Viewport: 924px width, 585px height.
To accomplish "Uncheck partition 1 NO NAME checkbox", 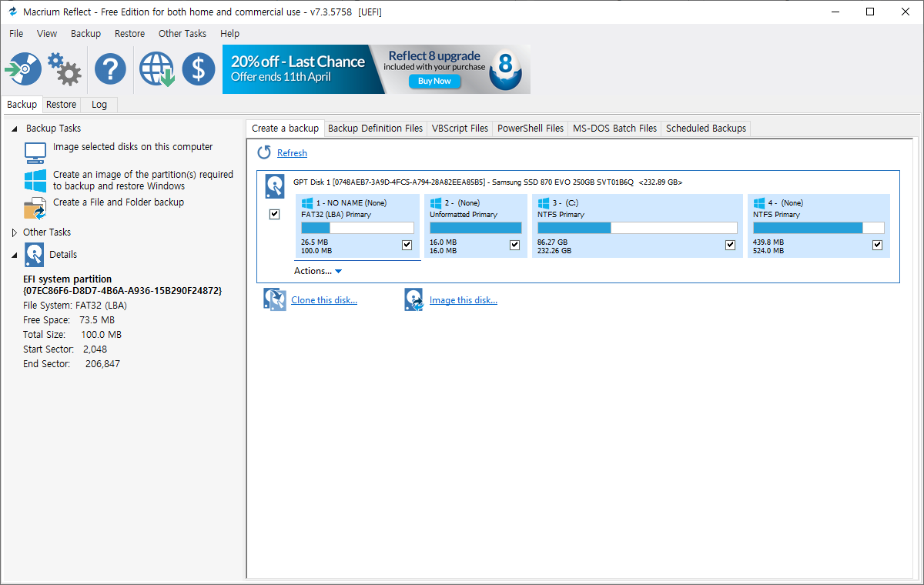I will (407, 245).
